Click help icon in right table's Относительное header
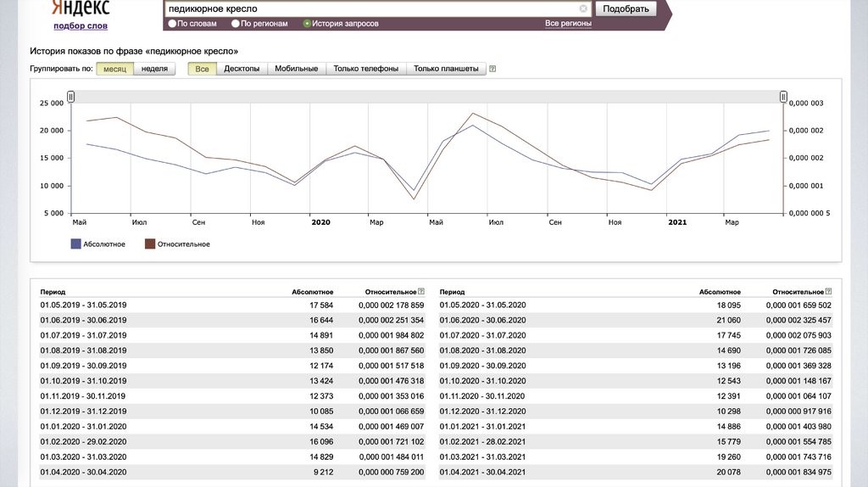The width and height of the screenshot is (868, 487). [828, 291]
